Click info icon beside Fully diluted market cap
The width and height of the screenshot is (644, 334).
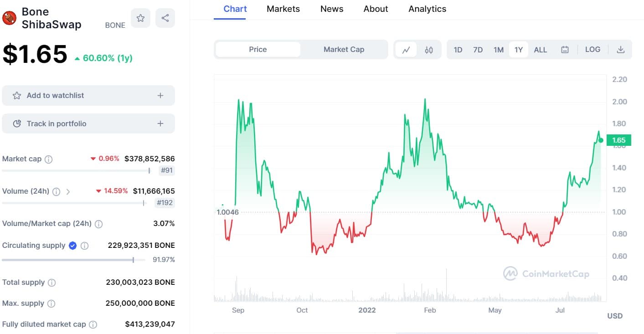(x=93, y=325)
